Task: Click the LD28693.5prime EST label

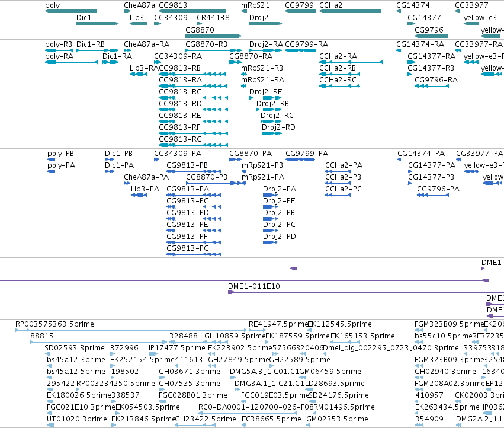Action: (x=335, y=384)
